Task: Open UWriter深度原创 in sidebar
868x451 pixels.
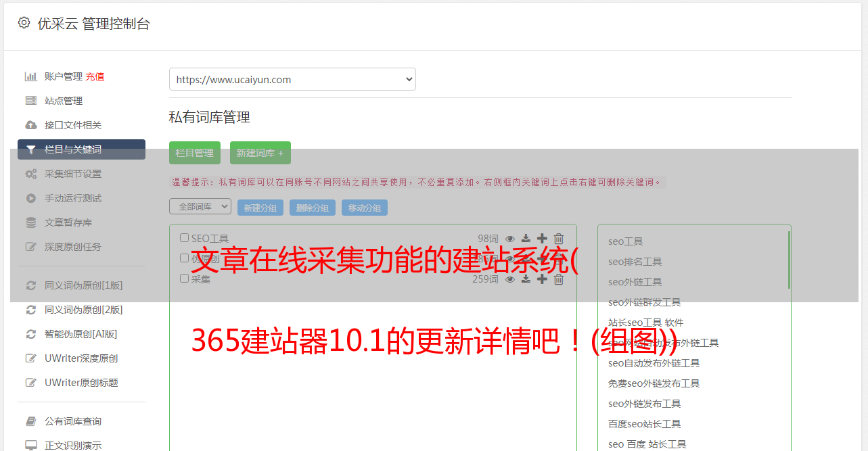Action: pos(81,358)
